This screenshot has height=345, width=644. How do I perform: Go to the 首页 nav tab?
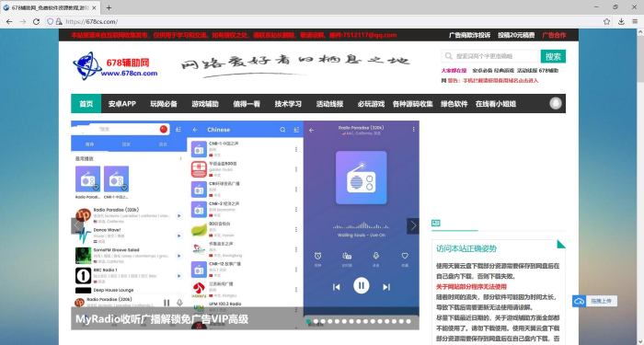(x=86, y=104)
